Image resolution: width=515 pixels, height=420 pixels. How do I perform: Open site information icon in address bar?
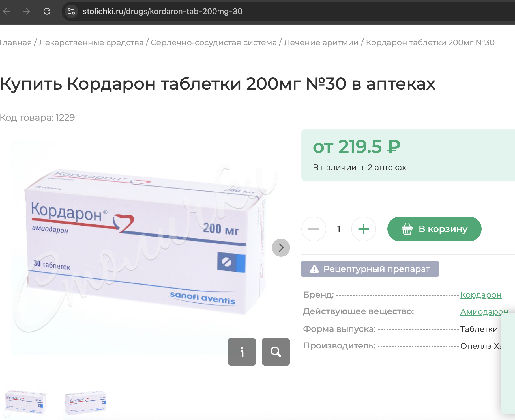(71, 11)
